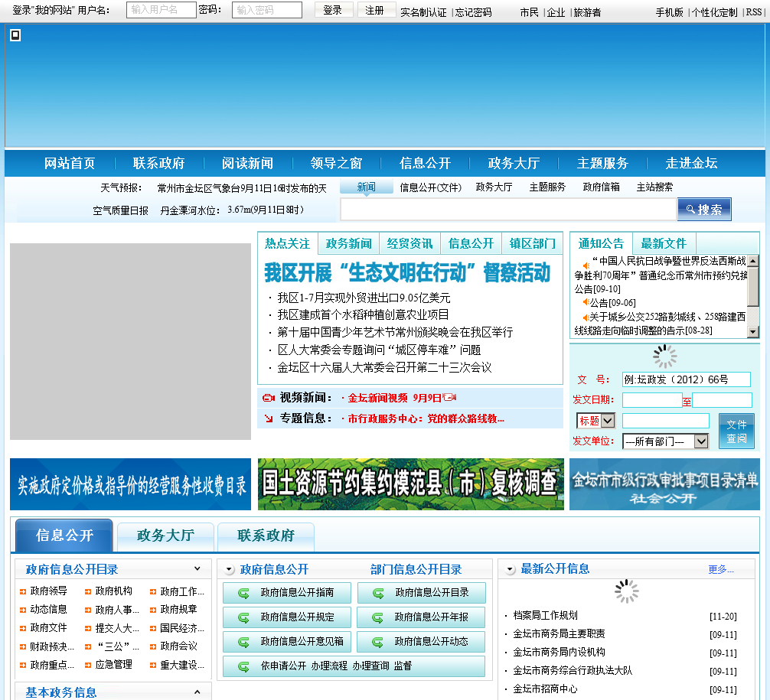Image resolution: width=770 pixels, height=700 pixels.
Task: Collapse the 政府信息公开目录 section chevron
Action: (x=197, y=569)
